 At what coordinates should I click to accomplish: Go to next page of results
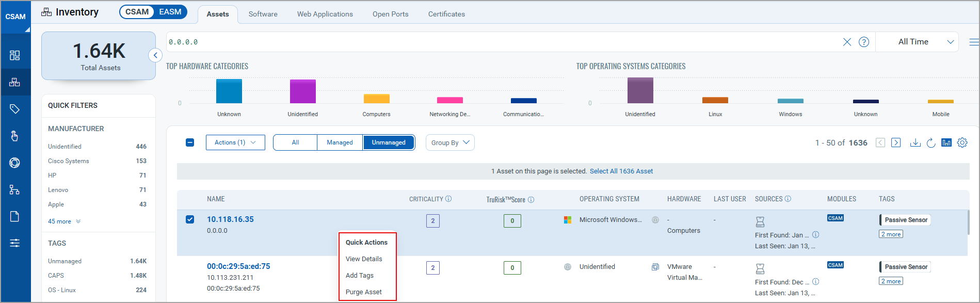pos(896,142)
